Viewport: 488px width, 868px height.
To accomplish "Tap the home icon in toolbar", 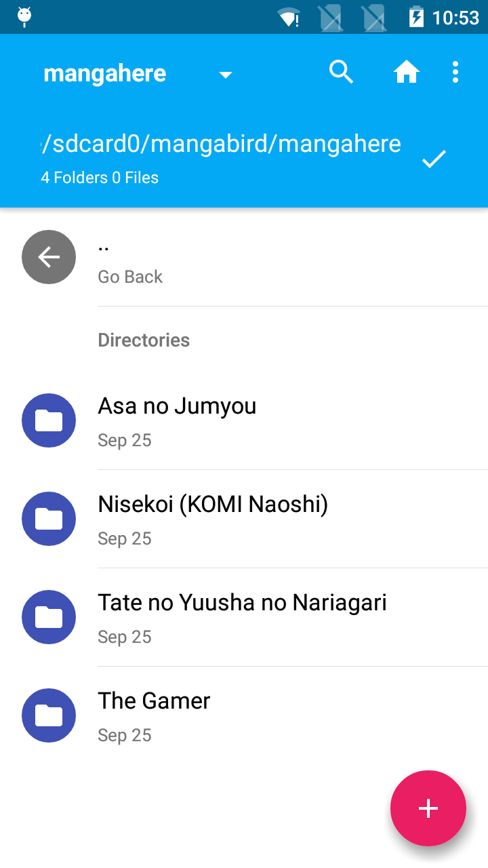I will click(x=407, y=72).
